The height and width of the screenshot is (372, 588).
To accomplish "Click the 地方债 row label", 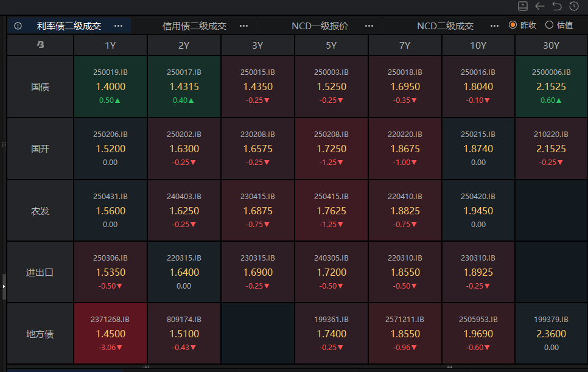I will tap(40, 334).
